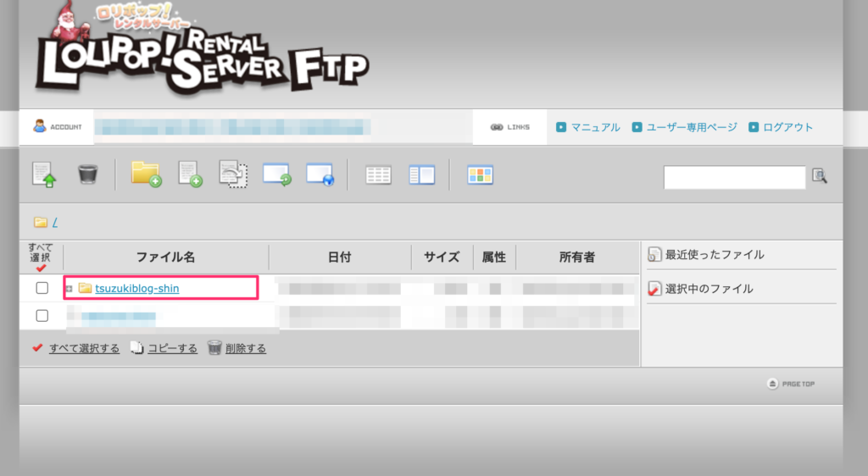Screen dimensions: 868x476
Task: Click the view in browser globe icon
Action: (x=320, y=174)
